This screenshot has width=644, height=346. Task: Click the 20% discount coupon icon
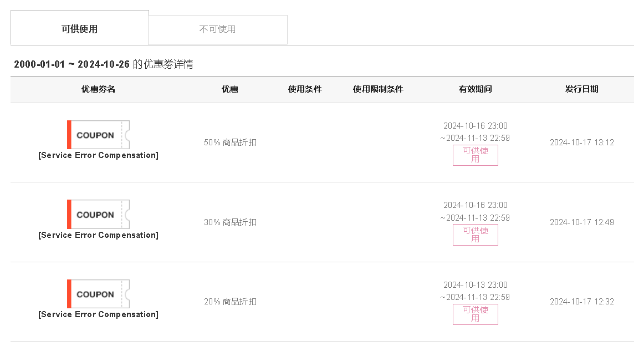[x=98, y=294]
